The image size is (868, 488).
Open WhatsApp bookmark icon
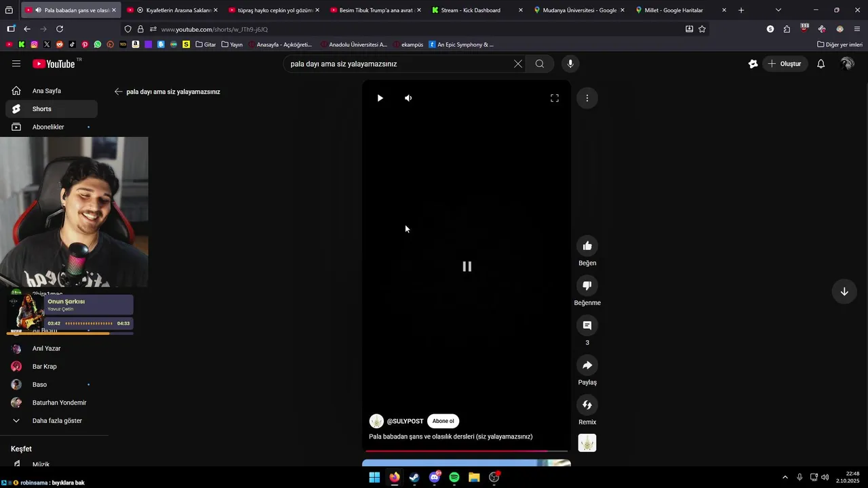98,45
